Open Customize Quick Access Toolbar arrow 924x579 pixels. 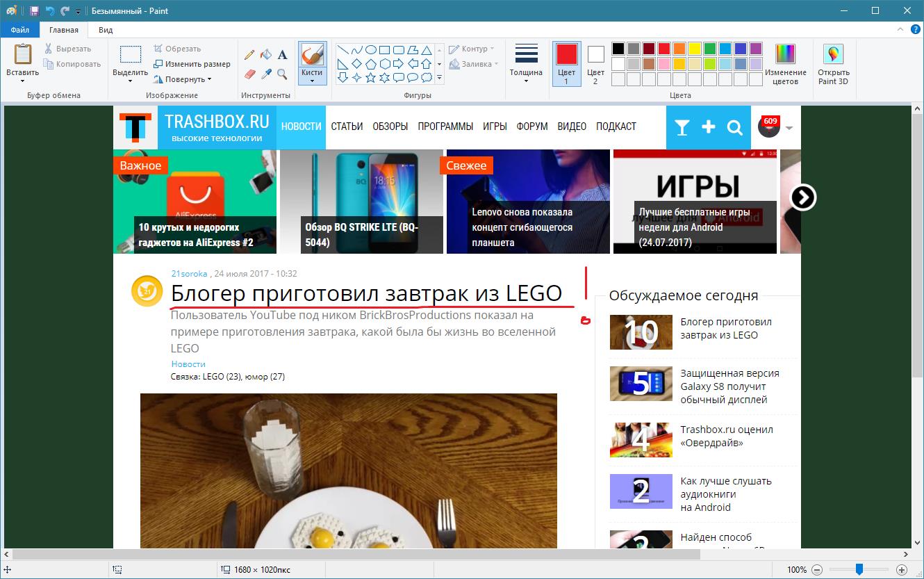78,12
